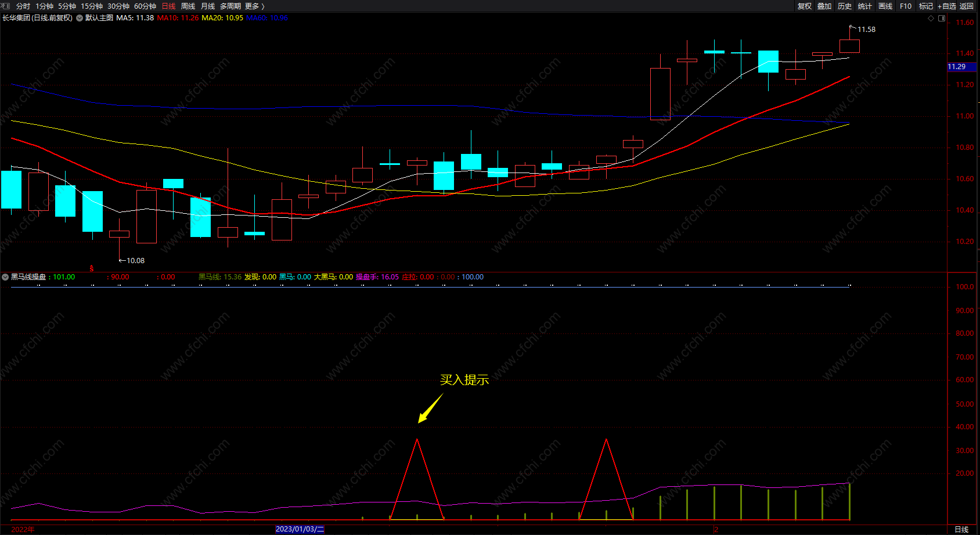Image resolution: width=980 pixels, height=535 pixels.
Task: Select the 周线 weekly period tab
Action: click(x=188, y=6)
